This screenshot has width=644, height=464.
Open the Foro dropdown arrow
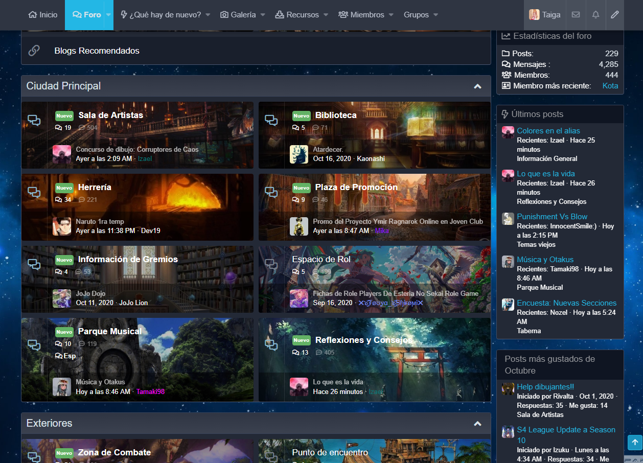[108, 15]
